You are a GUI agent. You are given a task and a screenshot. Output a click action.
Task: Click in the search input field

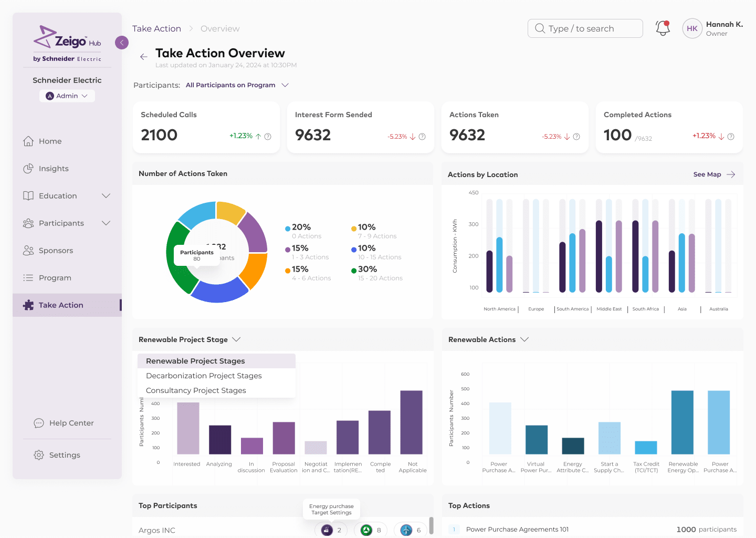(585, 28)
